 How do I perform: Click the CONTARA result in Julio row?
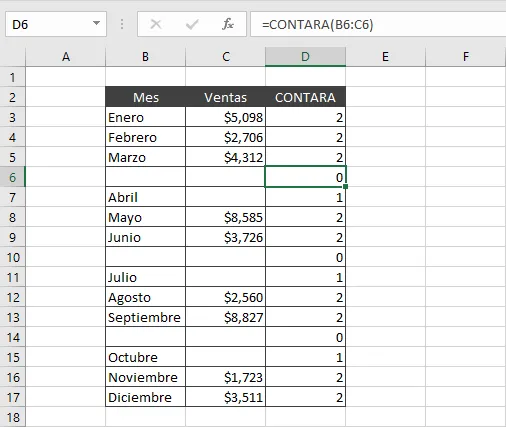(x=305, y=277)
